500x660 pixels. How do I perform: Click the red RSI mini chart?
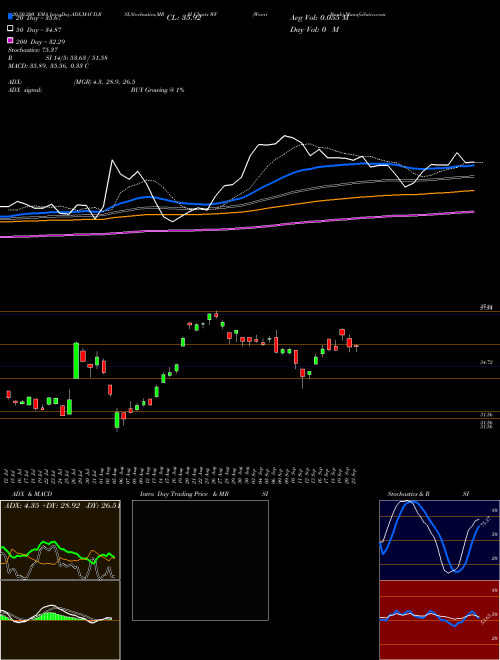439,620
